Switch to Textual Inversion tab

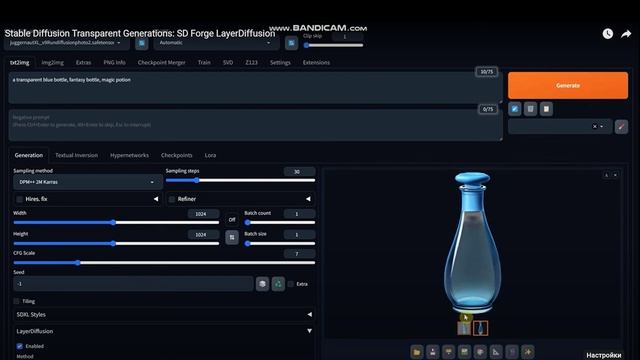click(76, 156)
